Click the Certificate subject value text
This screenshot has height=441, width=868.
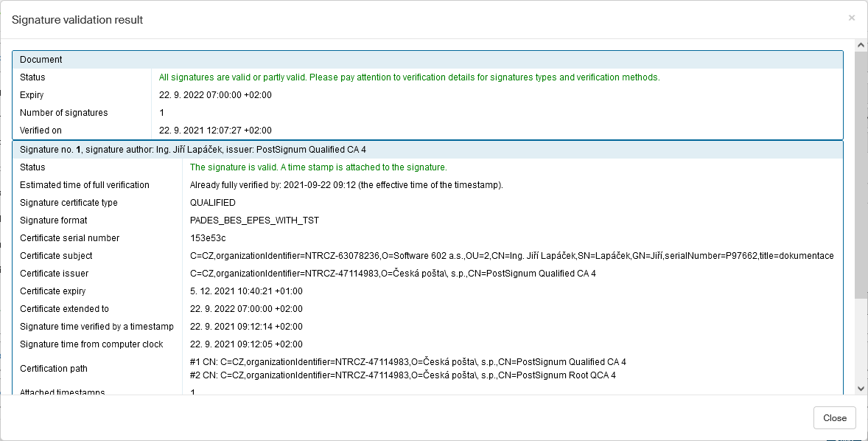(511, 256)
